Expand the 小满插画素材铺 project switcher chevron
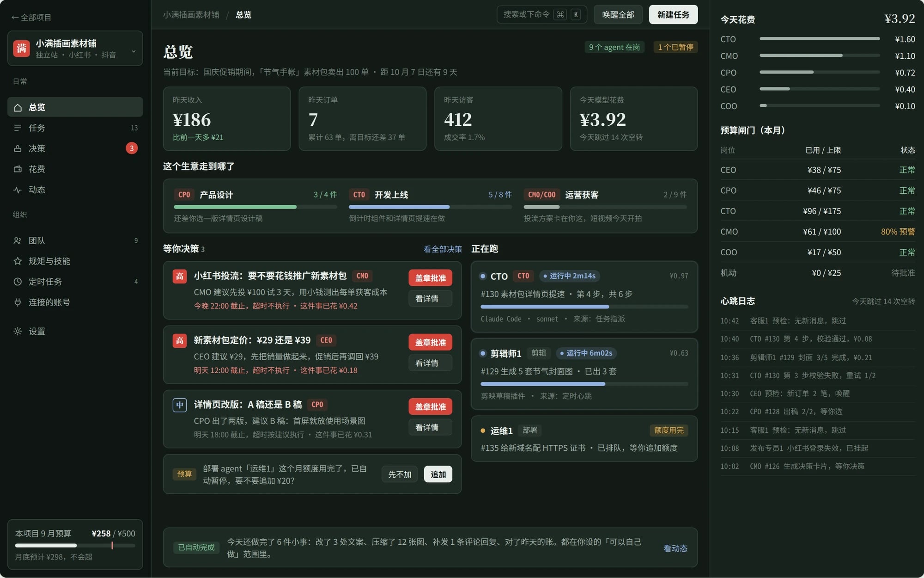924x578 pixels. (134, 51)
